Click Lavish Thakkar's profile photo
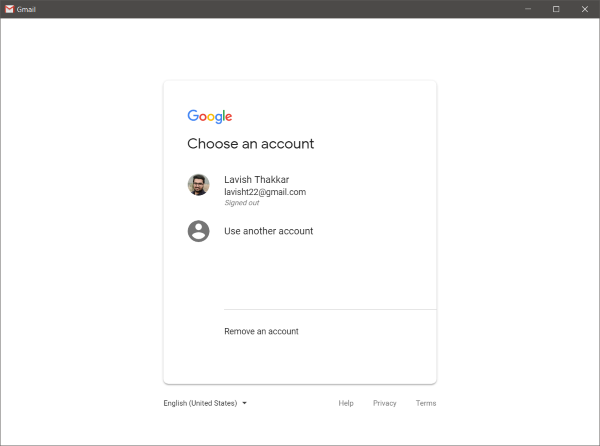Screen dimensions: 600x446 click(x=198, y=185)
